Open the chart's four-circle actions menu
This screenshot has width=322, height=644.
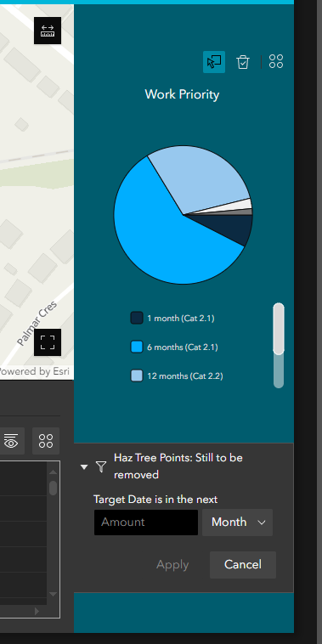pos(276,62)
